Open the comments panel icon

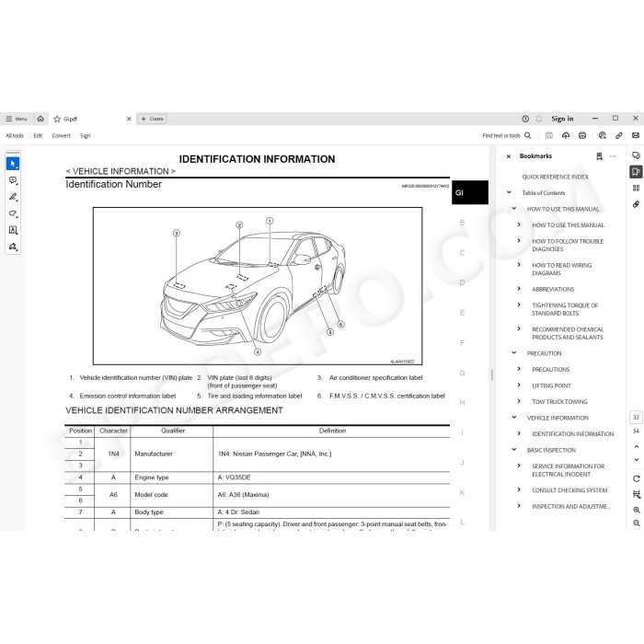[636, 155]
